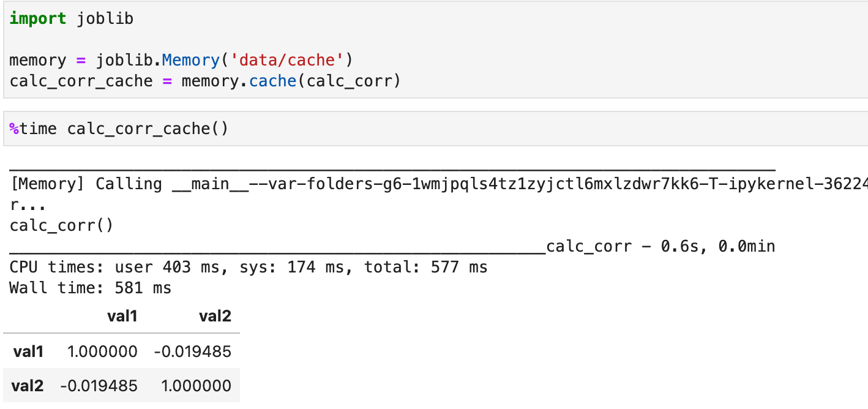Click the 1.000000 cell in val1 row

click(103, 351)
